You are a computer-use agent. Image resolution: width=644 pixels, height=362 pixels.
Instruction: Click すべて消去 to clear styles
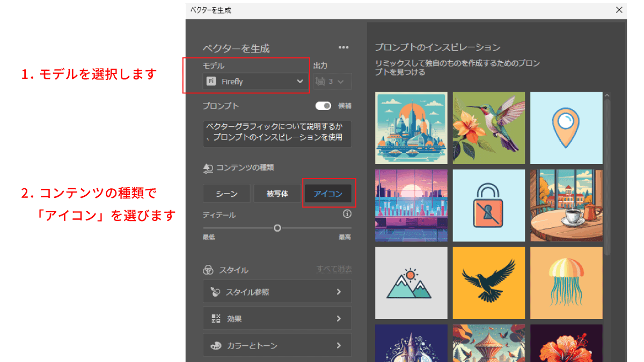coord(334,269)
